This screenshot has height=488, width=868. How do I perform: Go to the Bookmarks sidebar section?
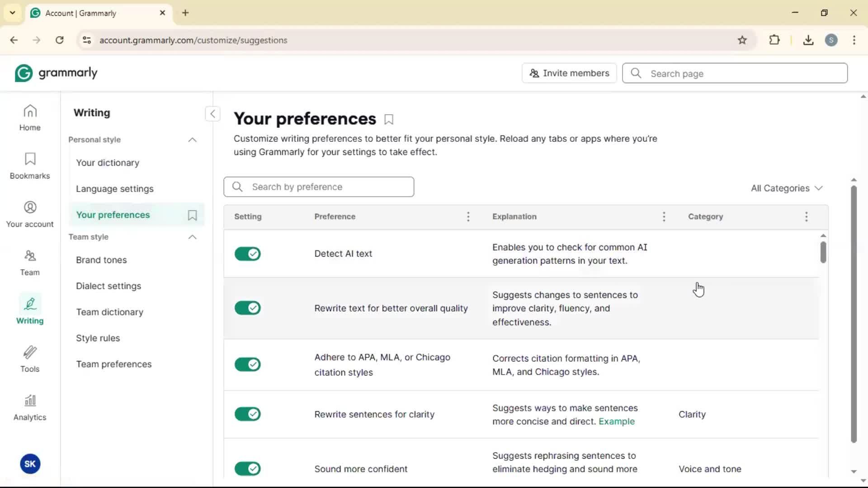[30, 166]
